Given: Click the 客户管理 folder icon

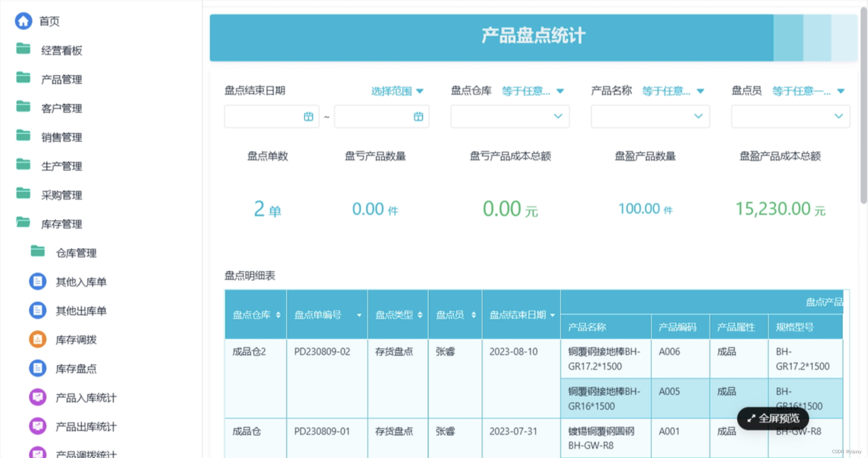Looking at the screenshot, I should [x=23, y=107].
